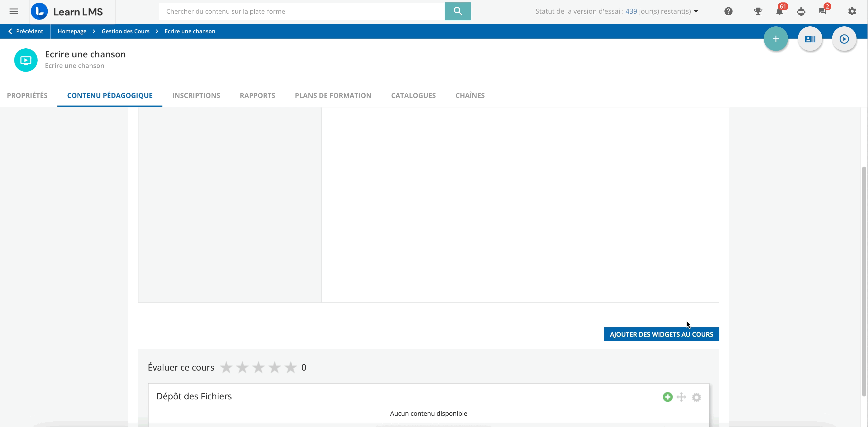Rate the course two stars
Image resolution: width=868 pixels, height=427 pixels.
pos(242,367)
